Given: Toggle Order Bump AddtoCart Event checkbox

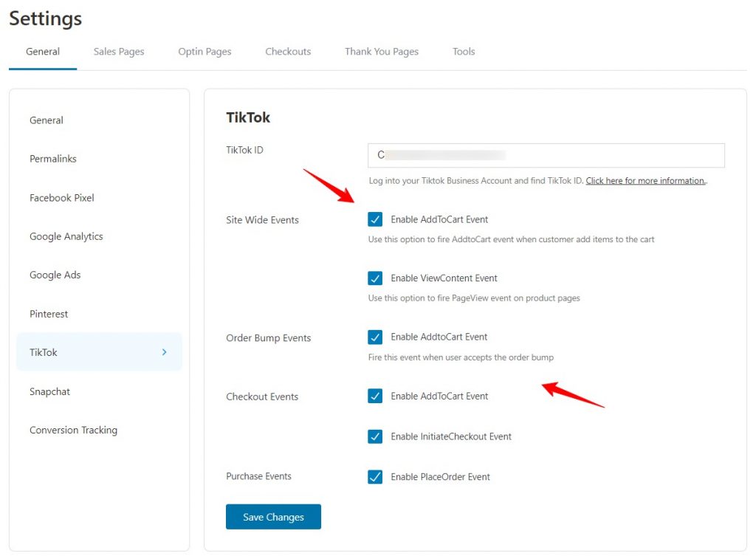Looking at the screenshot, I should [375, 337].
